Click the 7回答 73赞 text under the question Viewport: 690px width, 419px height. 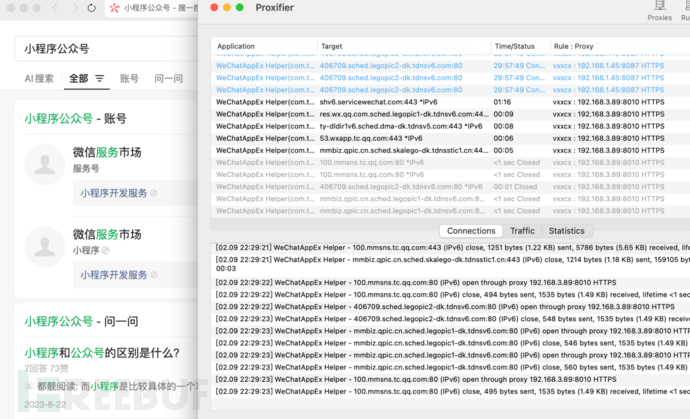tap(46, 368)
